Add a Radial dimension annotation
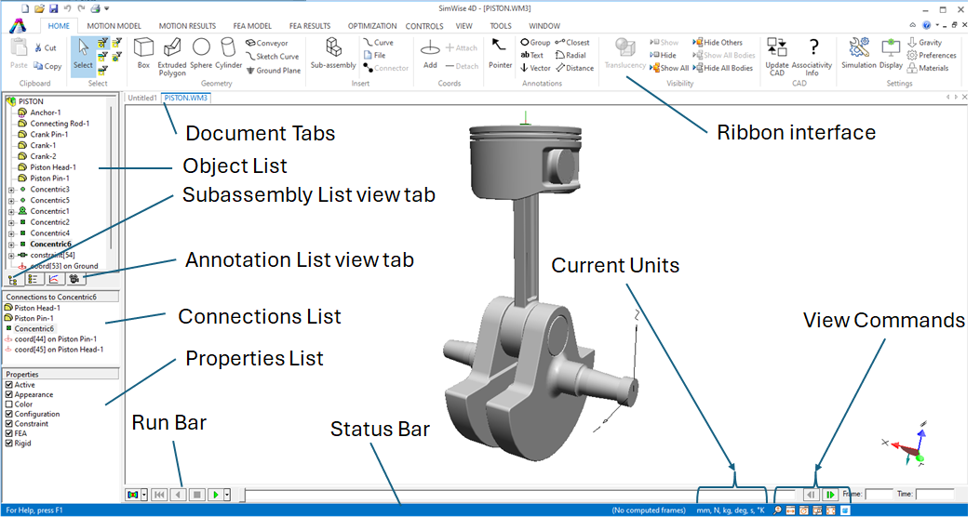Screen dimensions: 980x517 pos(570,55)
